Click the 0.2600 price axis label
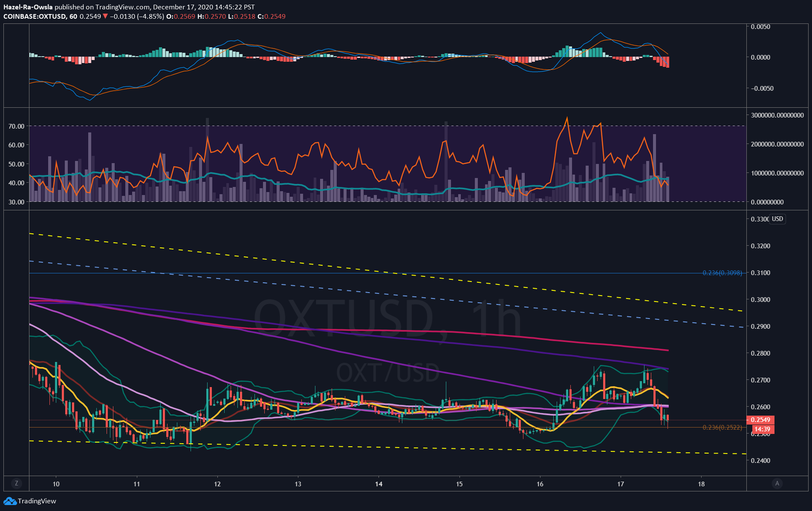The width and height of the screenshot is (812, 511). click(x=760, y=407)
